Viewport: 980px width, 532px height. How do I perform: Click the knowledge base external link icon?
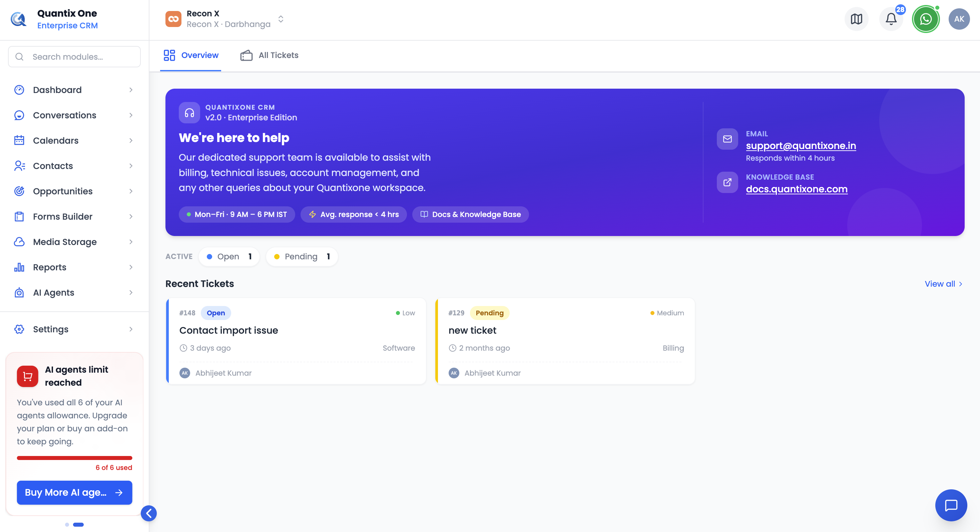[727, 183]
